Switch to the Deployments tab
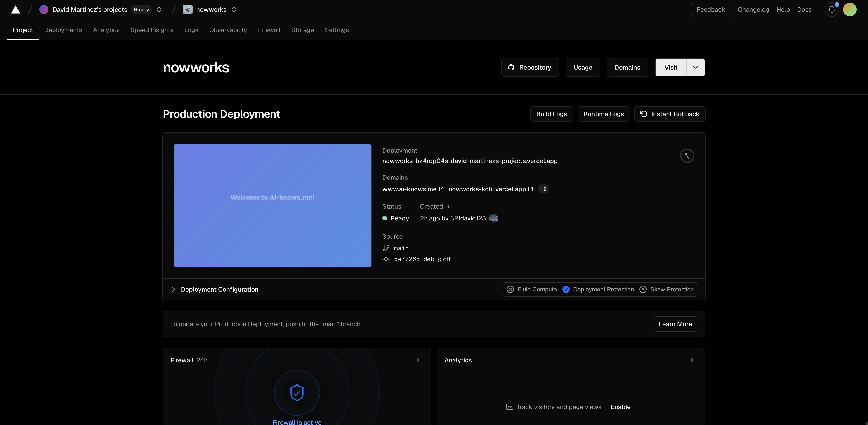 [63, 30]
